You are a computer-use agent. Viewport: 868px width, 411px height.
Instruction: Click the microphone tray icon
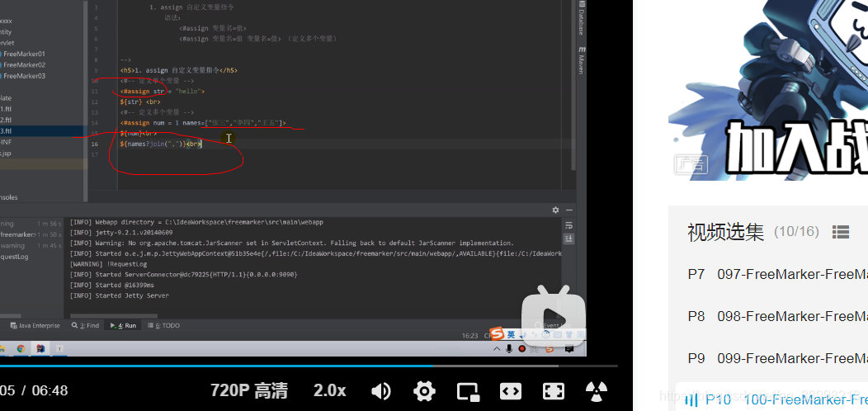[x=510, y=349]
